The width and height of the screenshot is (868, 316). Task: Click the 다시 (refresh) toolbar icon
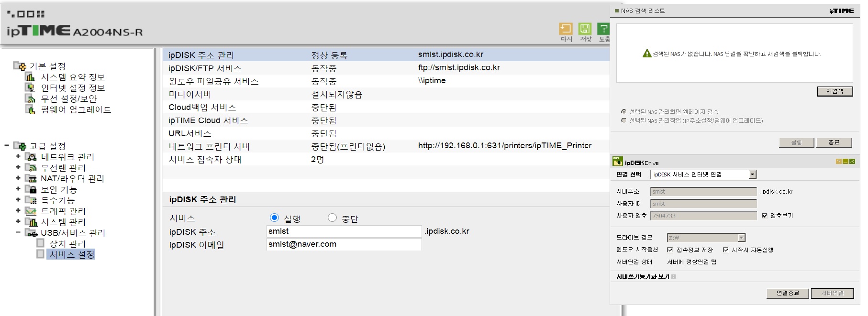point(566,29)
